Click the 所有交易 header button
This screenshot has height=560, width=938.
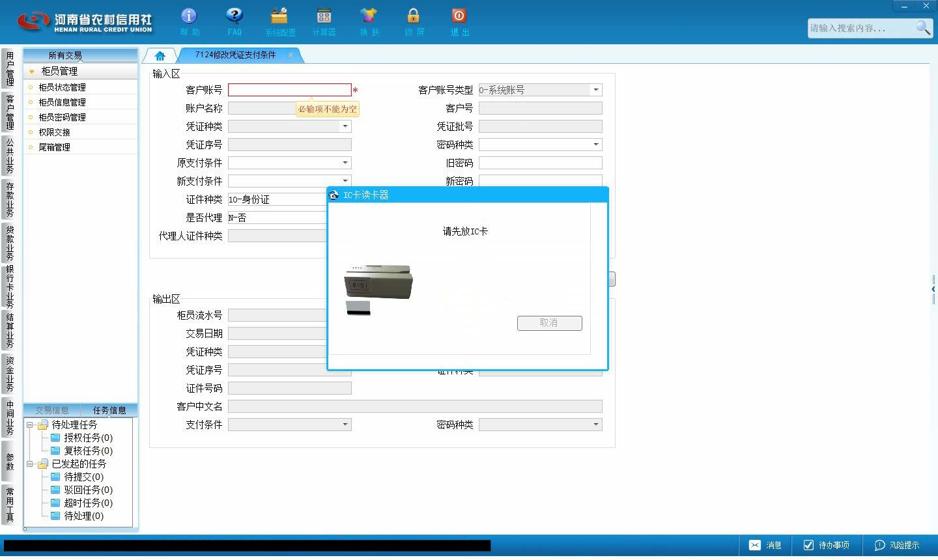[81, 55]
